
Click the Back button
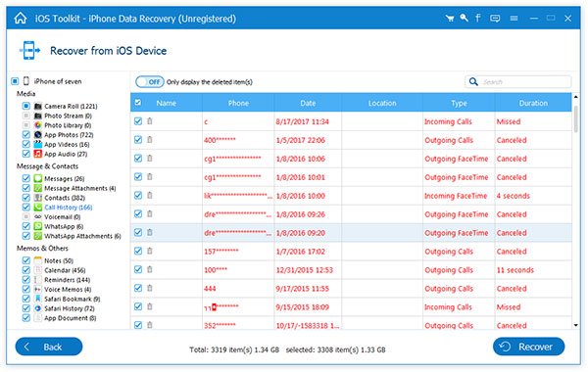tap(49, 347)
